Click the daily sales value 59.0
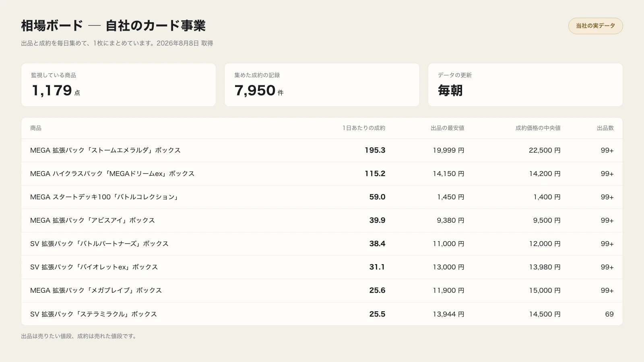This screenshot has width=644, height=362. 377,197
